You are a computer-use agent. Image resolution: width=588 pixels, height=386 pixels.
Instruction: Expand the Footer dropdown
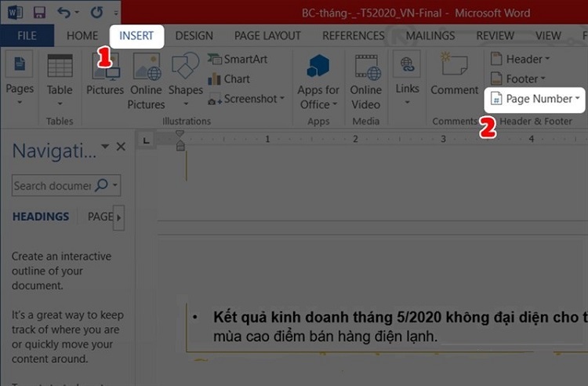pos(518,78)
